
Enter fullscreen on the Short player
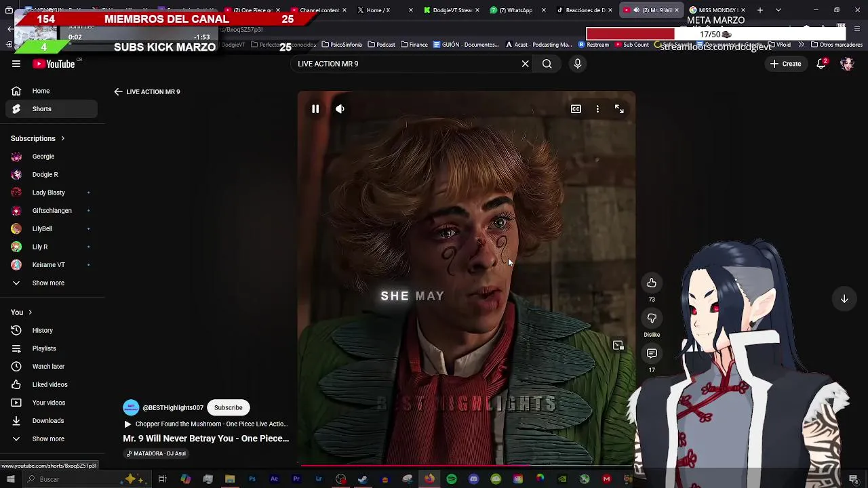(619, 108)
